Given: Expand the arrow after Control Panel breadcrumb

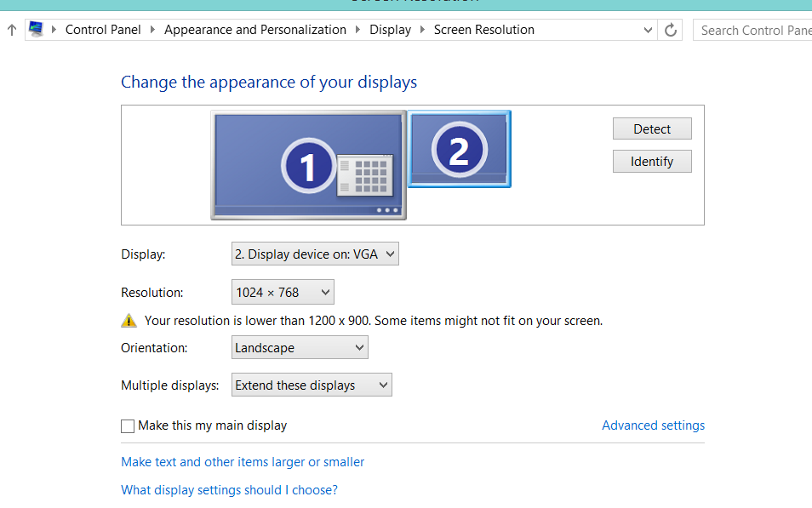Looking at the screenshot, I should tap(152, 30).
